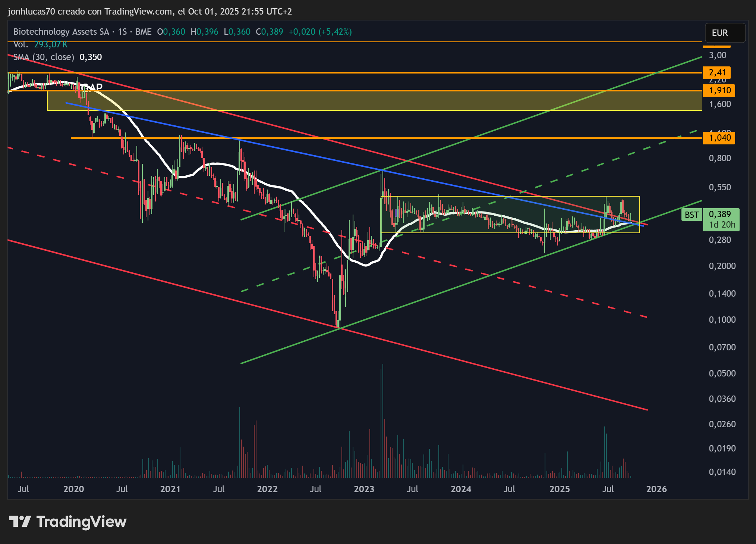Click the TradingView logo icon

(20, 521)
